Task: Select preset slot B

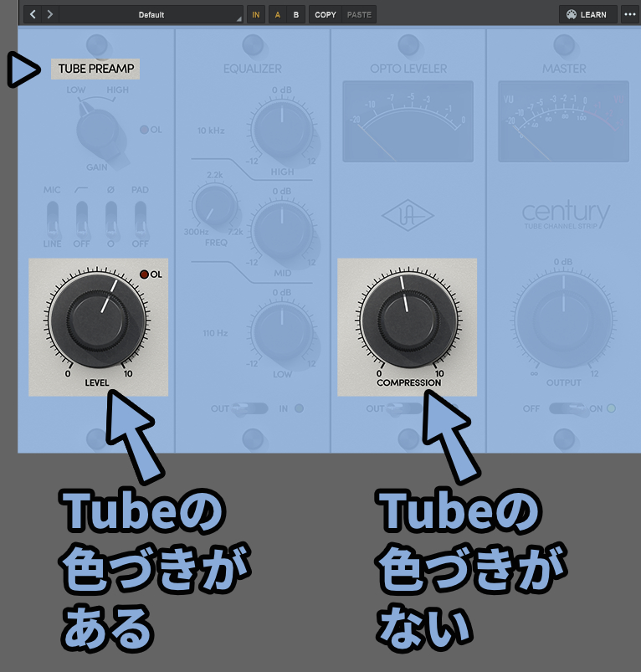Action: 296,14
